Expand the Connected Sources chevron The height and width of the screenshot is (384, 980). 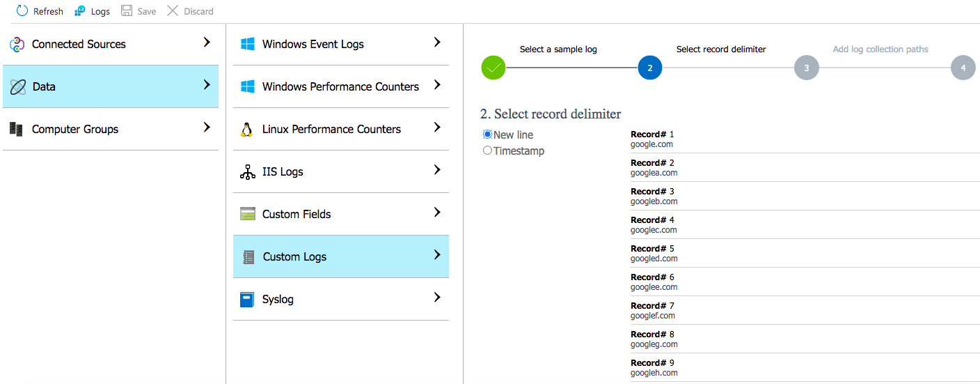[x=207, y=43]
